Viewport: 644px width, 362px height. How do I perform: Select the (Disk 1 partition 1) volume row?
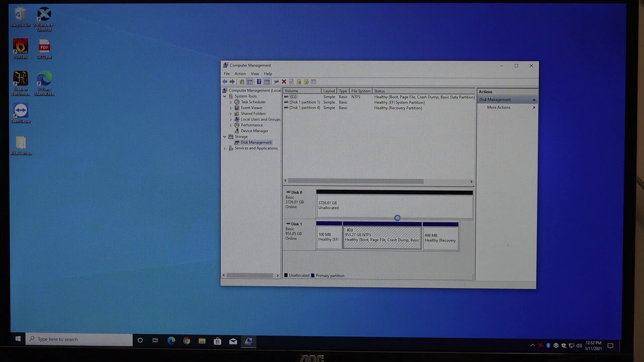(379, 102)
